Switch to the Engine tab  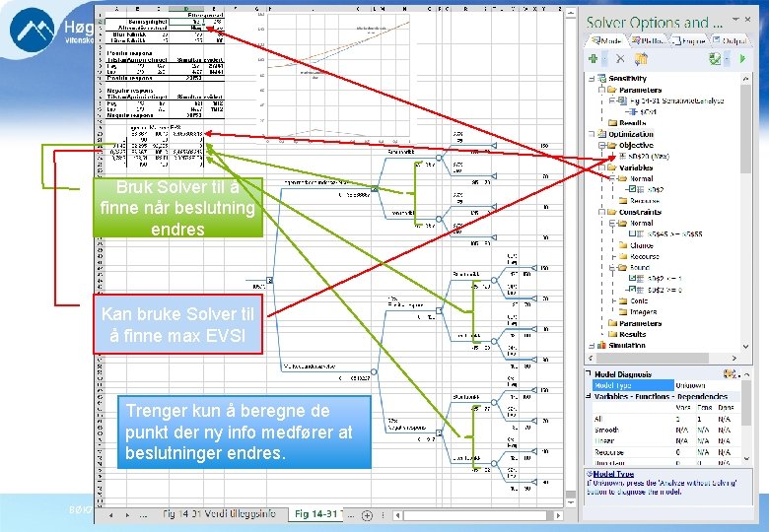[x=688, y=40]
